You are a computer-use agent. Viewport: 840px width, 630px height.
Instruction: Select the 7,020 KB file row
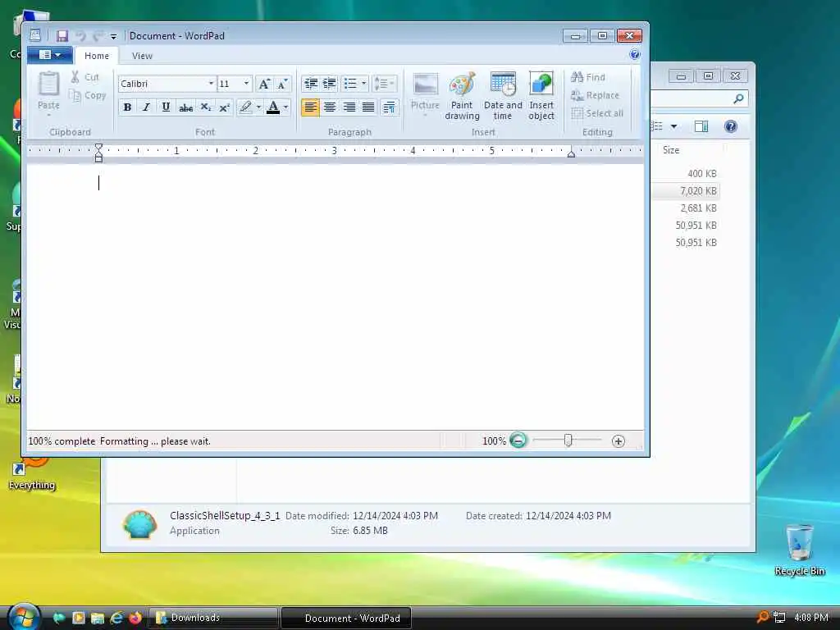(686, 190)
